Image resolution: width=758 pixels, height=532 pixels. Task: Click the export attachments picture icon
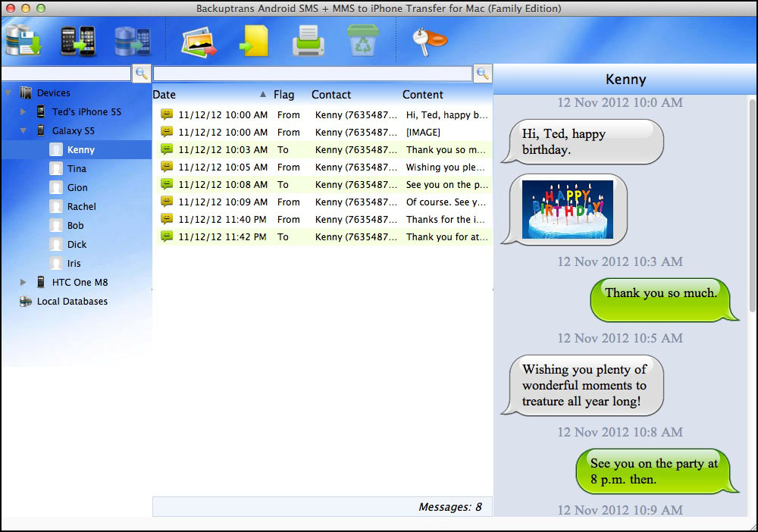[x=199, y=42]
